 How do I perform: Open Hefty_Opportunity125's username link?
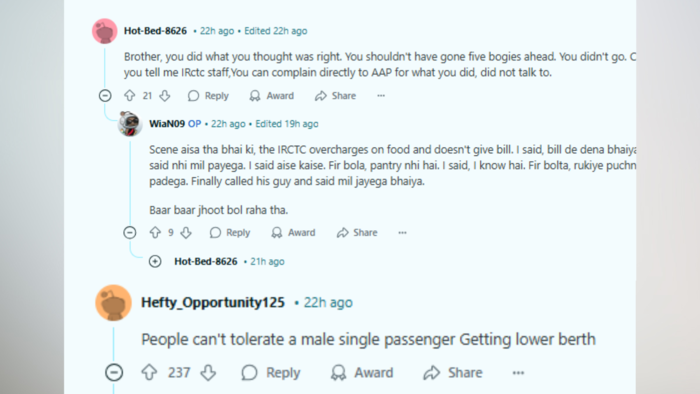coord(213,303)
